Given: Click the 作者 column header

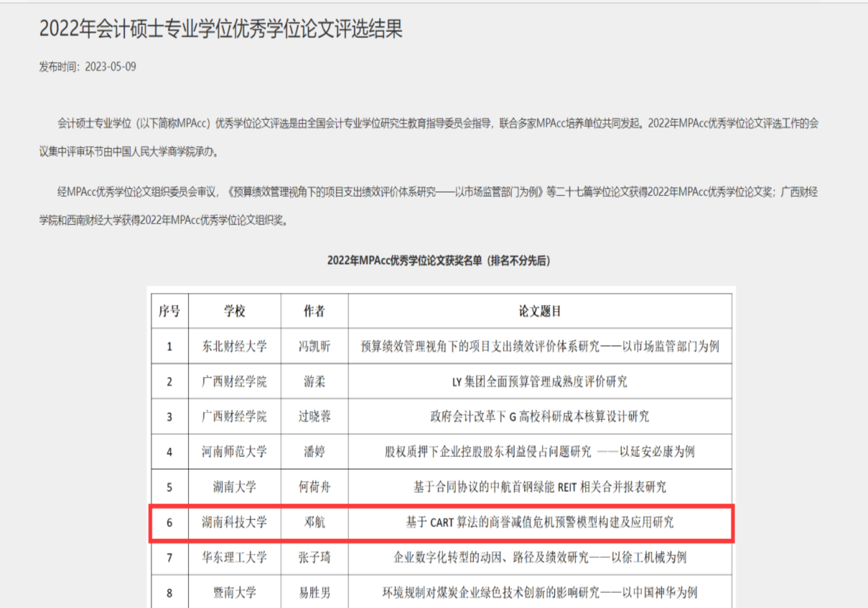Looking at the screenshot, I should 314,311.
